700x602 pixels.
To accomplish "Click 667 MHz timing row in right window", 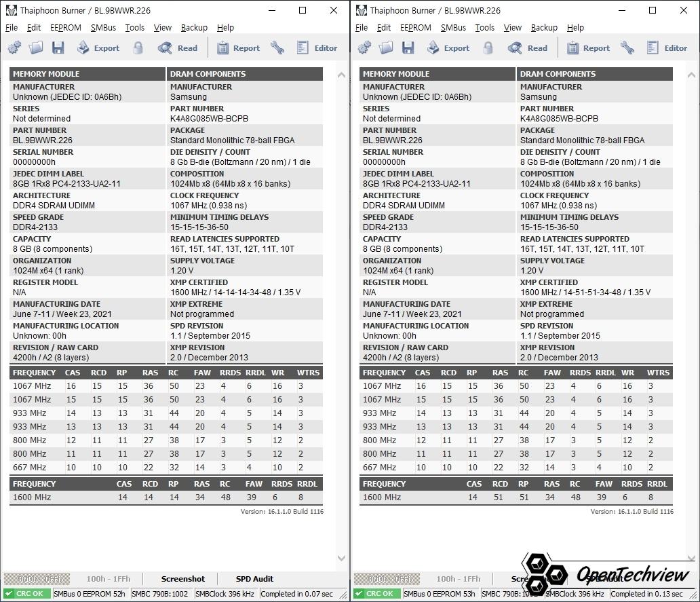I will pos(516,467).
